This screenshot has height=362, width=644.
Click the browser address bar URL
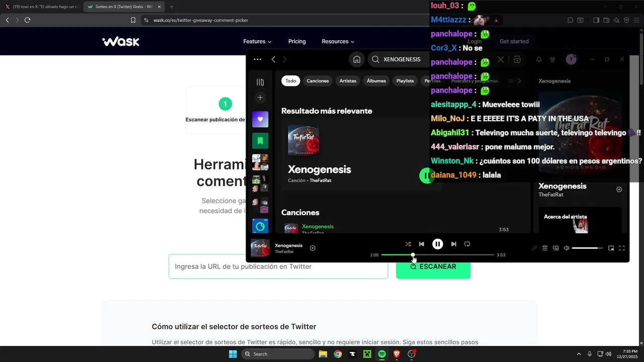[201, 20]
